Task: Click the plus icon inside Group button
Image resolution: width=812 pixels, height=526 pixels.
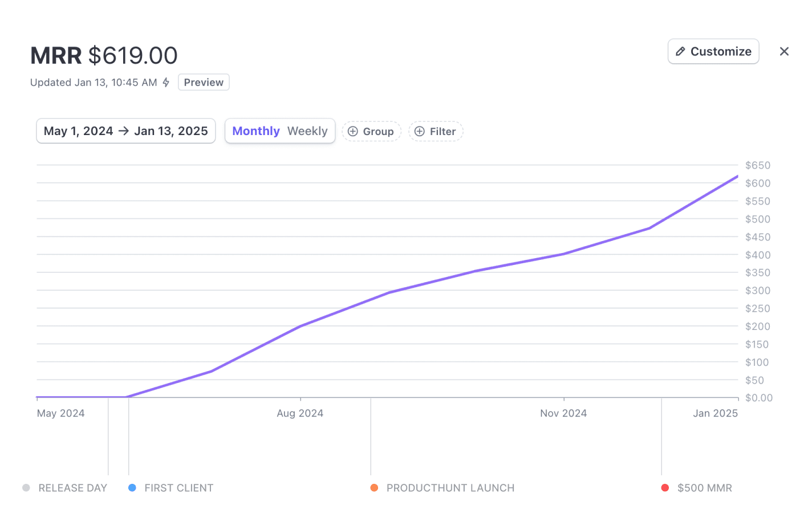Action: click(x=354, y=131)
